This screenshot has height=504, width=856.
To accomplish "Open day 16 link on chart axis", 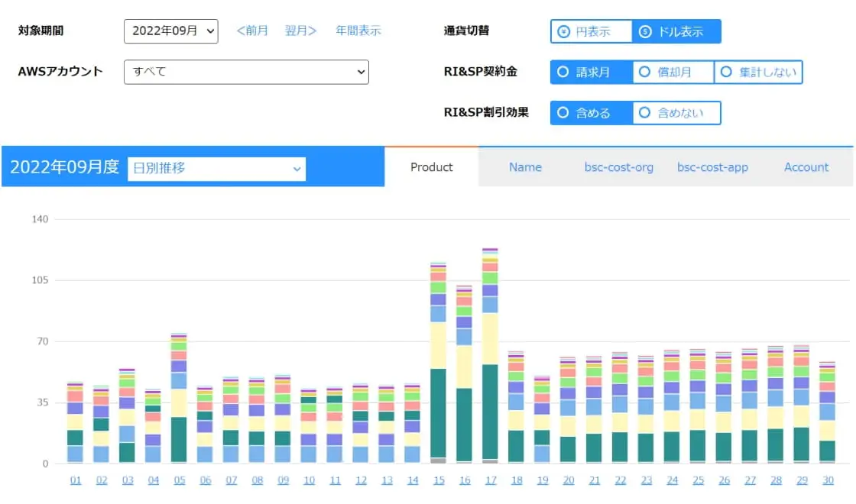I will pyautogui.click(x=465, y=480).
